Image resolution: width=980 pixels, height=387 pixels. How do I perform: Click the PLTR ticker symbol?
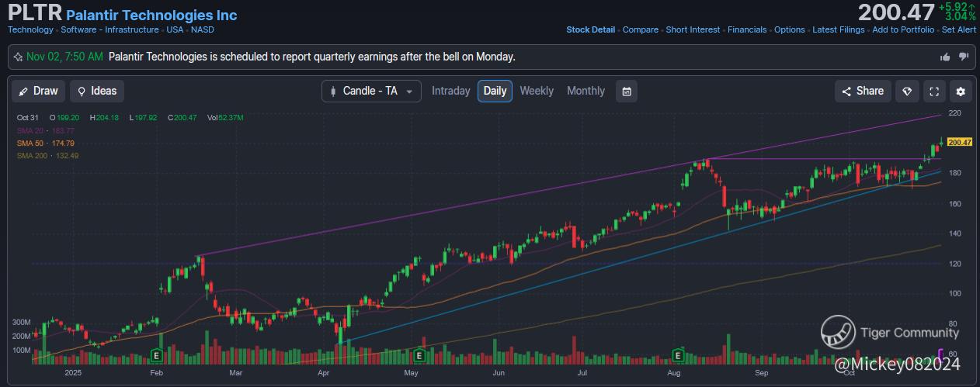[34, 13]
